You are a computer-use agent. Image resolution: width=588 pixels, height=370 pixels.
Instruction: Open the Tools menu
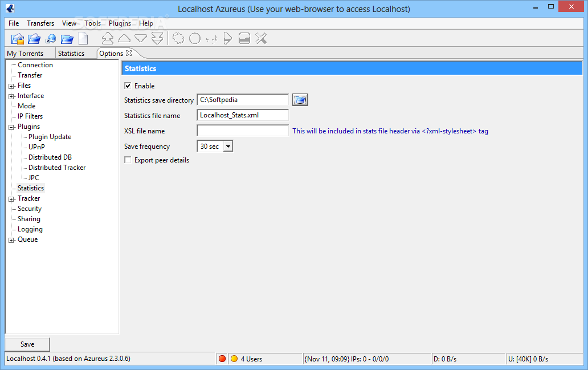[92, 23]
